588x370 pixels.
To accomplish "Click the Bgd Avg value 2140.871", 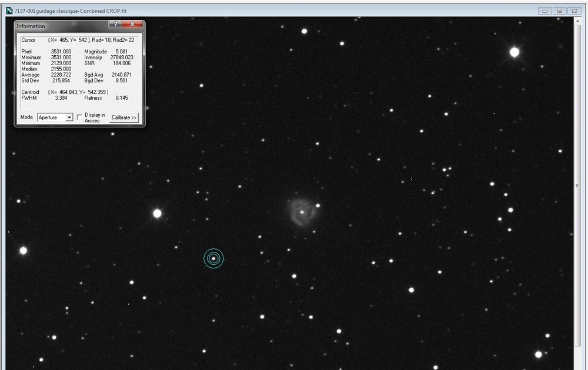I will pos(122,75).
